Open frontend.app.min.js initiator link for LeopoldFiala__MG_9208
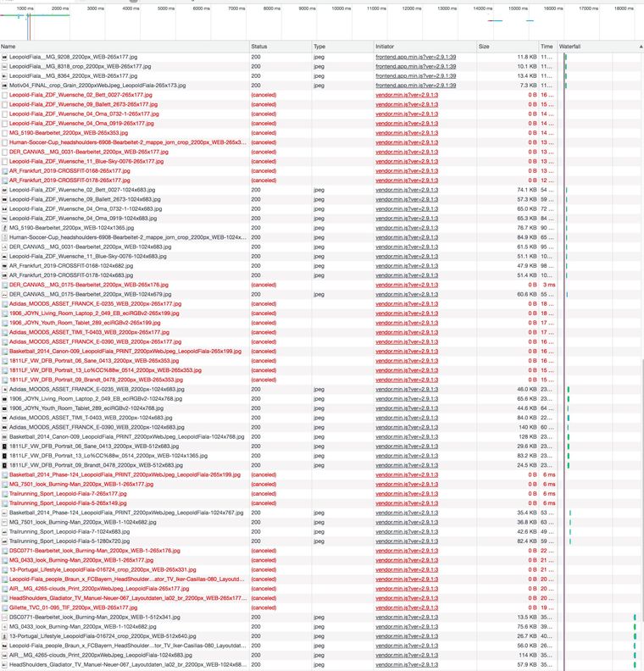This screenshot has height=671, width=644. coord(415,57)
